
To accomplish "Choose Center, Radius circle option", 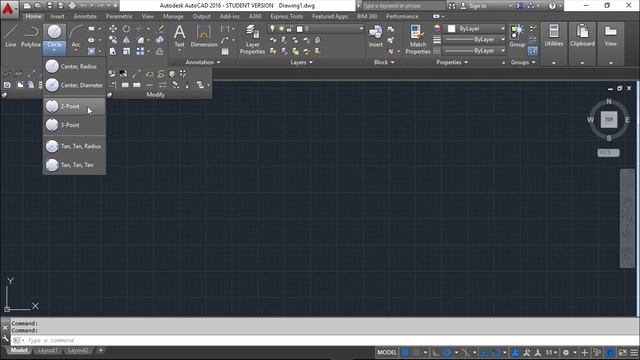I will pyautogui.click(x=74, y=66).
